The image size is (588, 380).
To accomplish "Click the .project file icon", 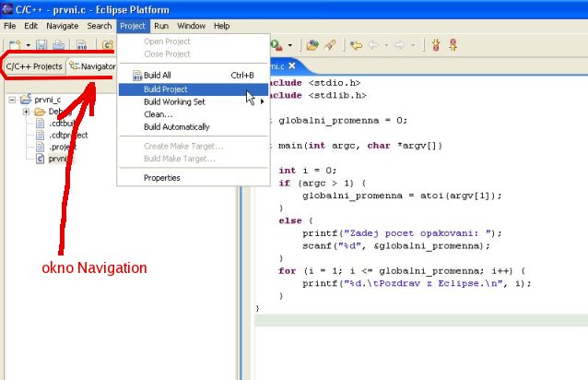I will click(x=41, y=147).
